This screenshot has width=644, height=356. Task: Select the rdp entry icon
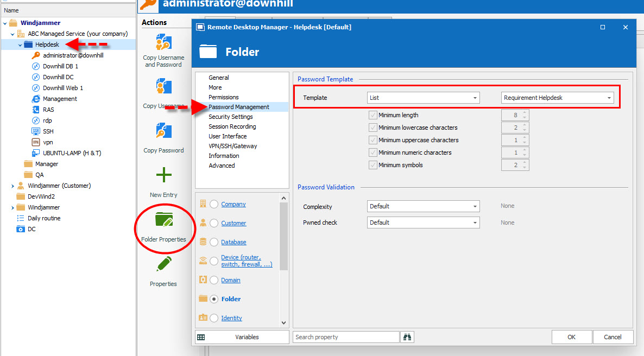tap(36, 120)
